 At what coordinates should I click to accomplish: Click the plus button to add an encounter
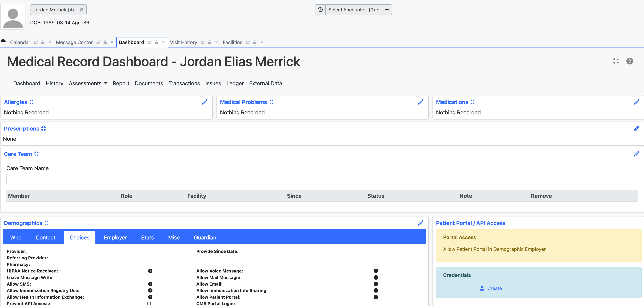coord(387,10)
